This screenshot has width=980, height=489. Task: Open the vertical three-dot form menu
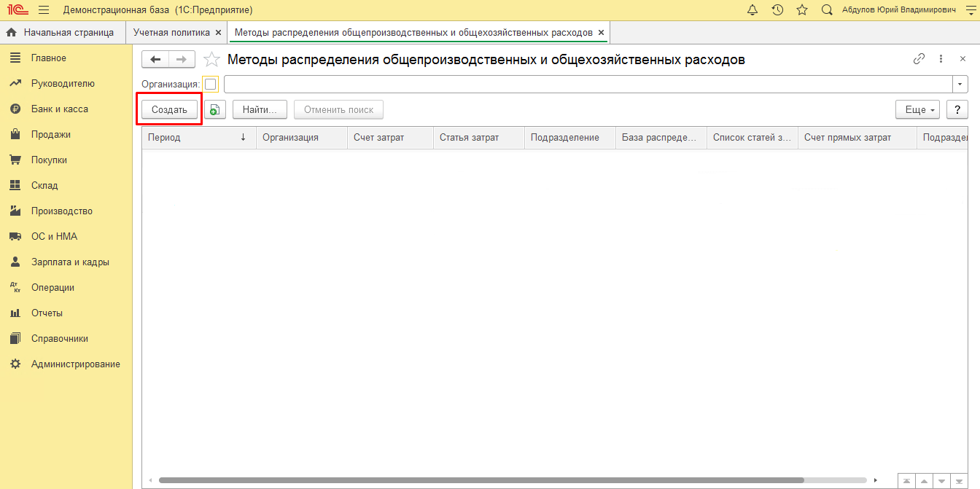[x=941, y=59]
